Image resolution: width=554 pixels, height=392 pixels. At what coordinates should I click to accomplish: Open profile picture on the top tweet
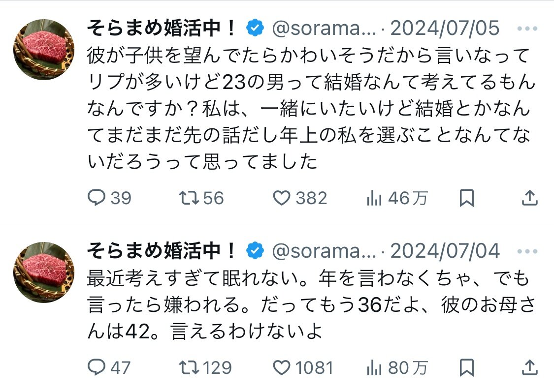point(43,49)
